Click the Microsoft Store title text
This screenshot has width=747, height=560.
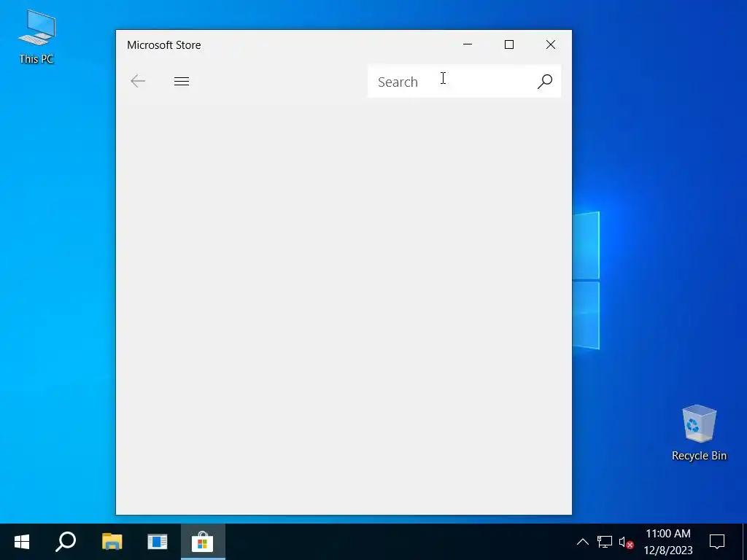[164, 44]
